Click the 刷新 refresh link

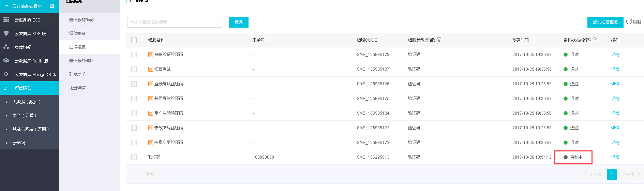pyautogui.click(x=637, y=22)
